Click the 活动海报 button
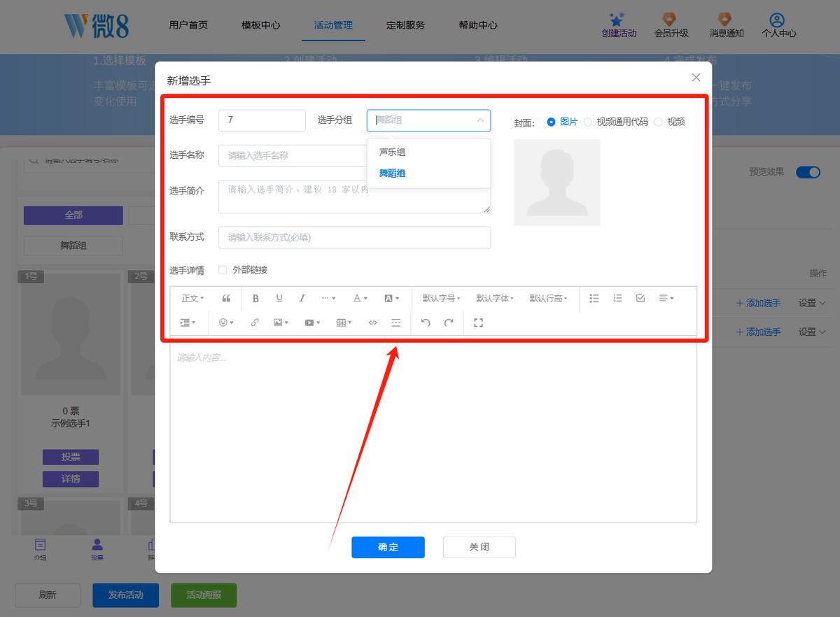The image size is (840, 617). click(x=204, y=595)
